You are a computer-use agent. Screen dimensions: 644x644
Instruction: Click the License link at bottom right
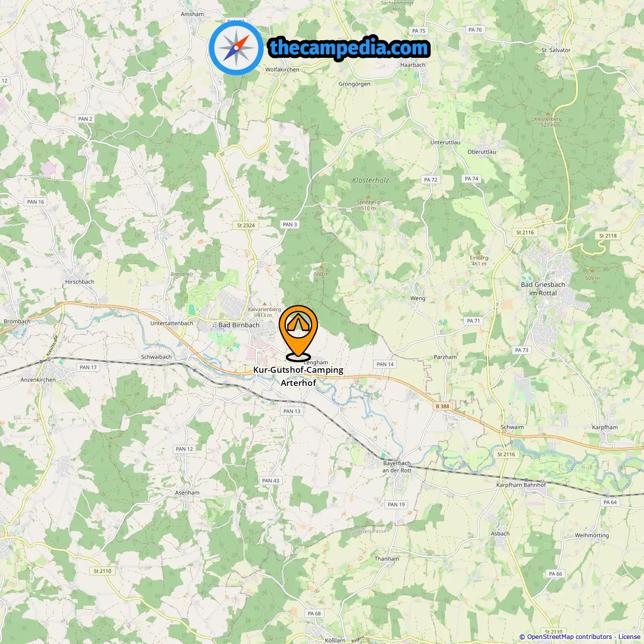[x=629, y=636]
